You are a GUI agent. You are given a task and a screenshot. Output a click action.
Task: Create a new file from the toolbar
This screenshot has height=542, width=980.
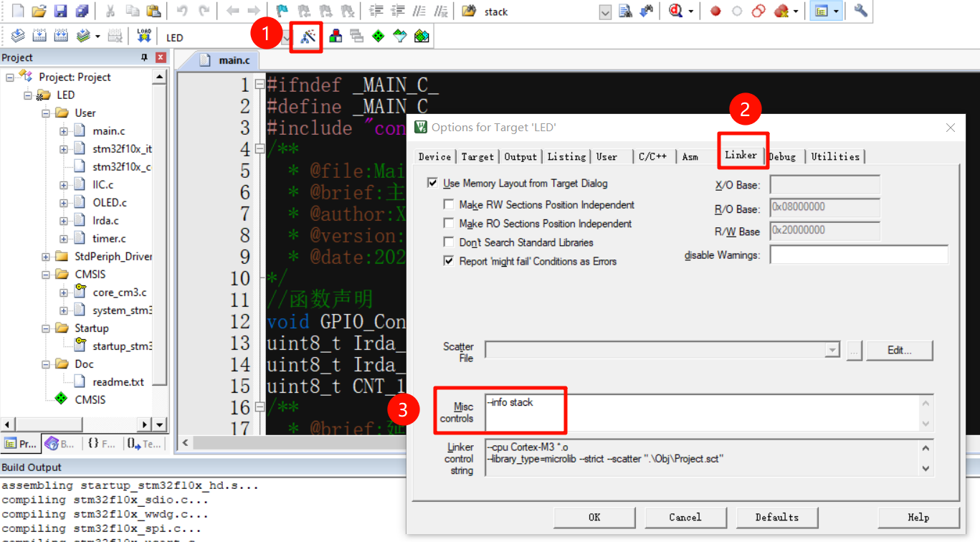pyautogui.click(x=18, y=11)
